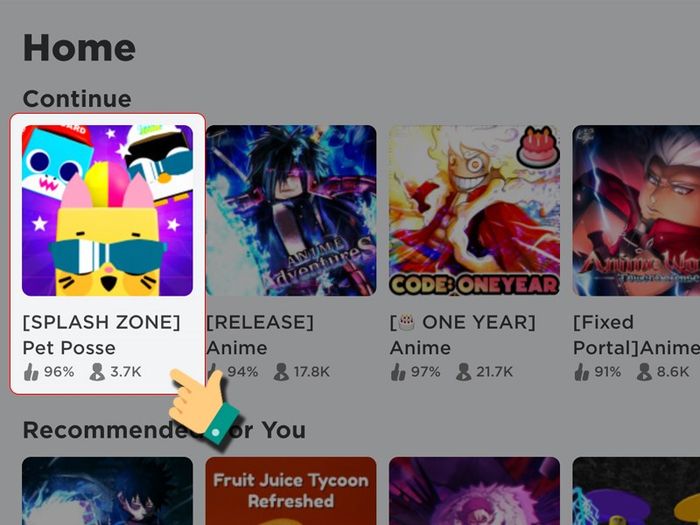Open the [Fixed Portal]Anime title link
Screen dimensions: 700x525
637,335
